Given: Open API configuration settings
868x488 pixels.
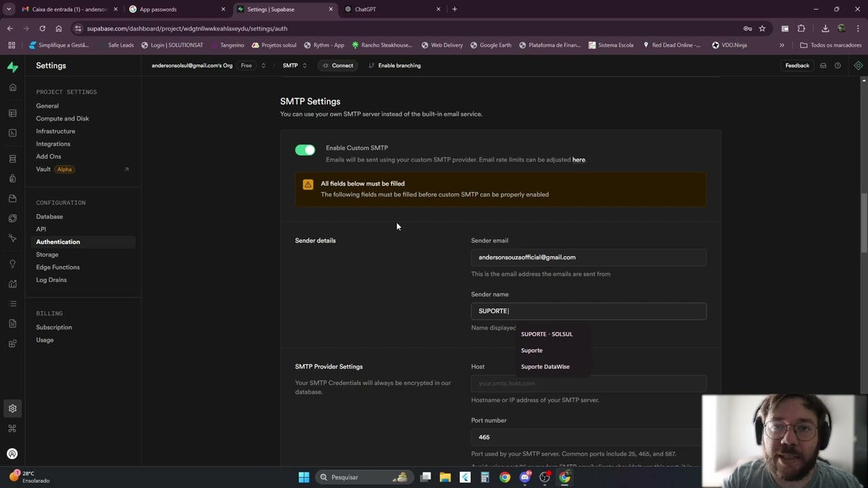Looking at the screenshot, I should pyautogui.click(x=41, y=229).
